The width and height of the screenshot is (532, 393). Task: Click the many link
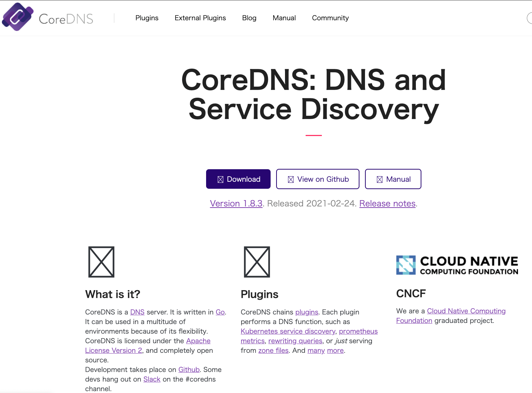316,350
